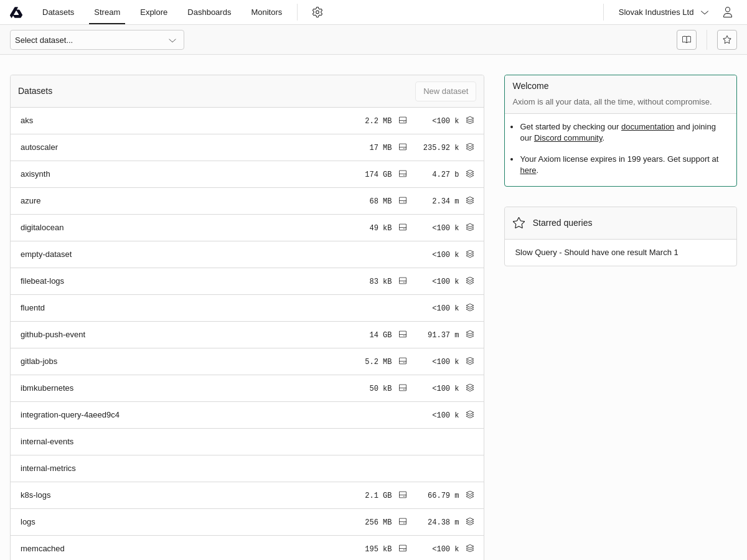Switch to the Explore tab
Viewport: 747px width, 560px height.
[x=154, y=12]
